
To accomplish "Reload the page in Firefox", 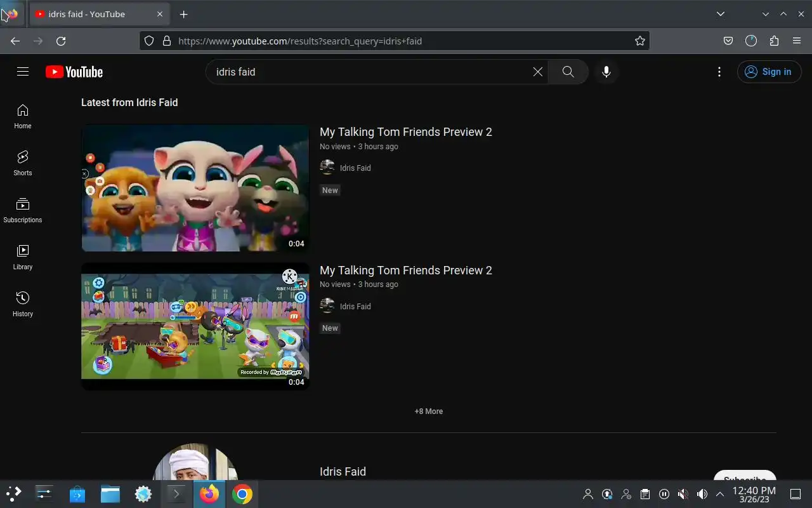I will pyautogui.click(x=61, y=41).
